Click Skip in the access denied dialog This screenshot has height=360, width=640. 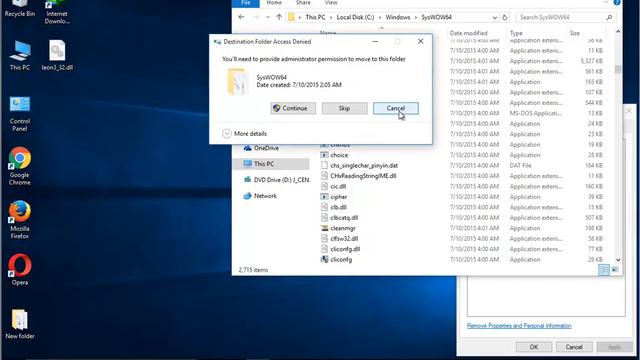344,108
